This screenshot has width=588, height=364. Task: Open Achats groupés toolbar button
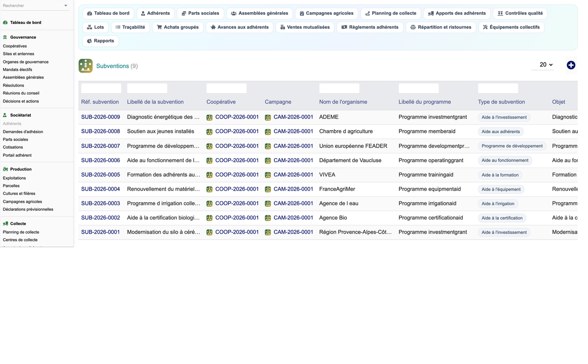[178, 27]
